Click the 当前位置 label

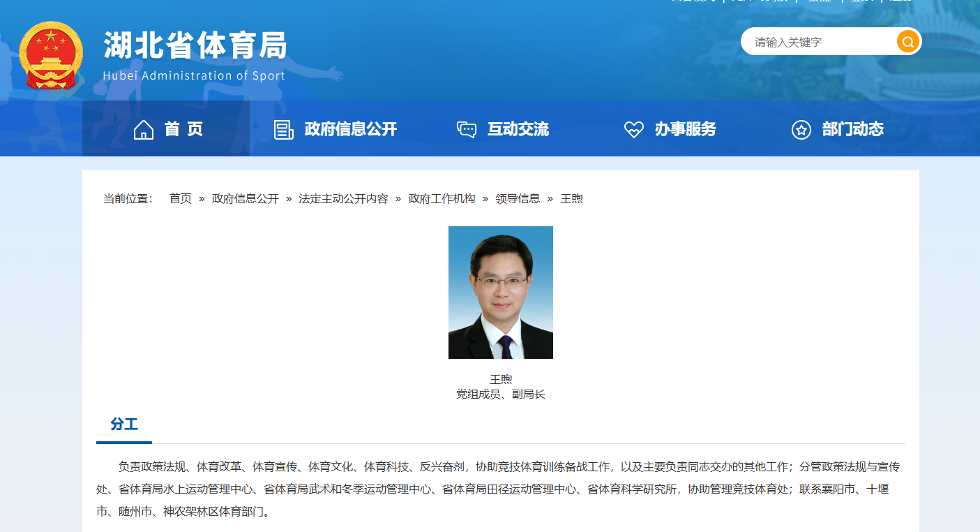coord(128,198)
